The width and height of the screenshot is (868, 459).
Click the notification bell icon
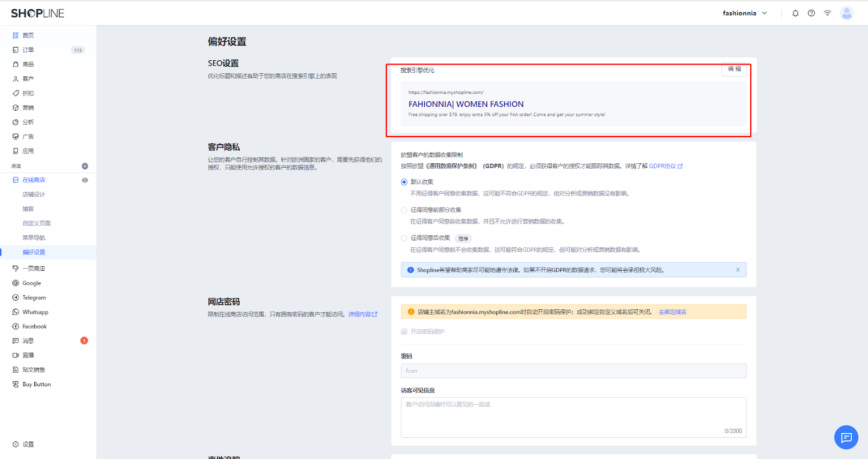[795, 13]
